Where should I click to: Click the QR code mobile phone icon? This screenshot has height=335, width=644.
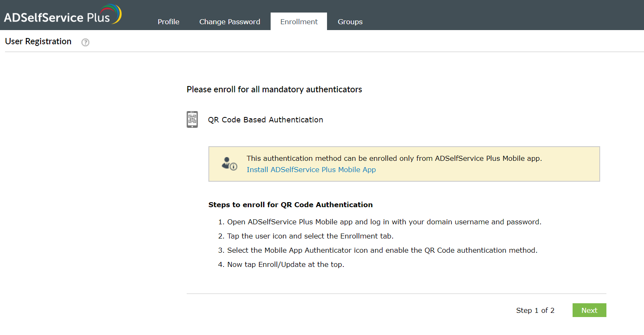point(192,119)
